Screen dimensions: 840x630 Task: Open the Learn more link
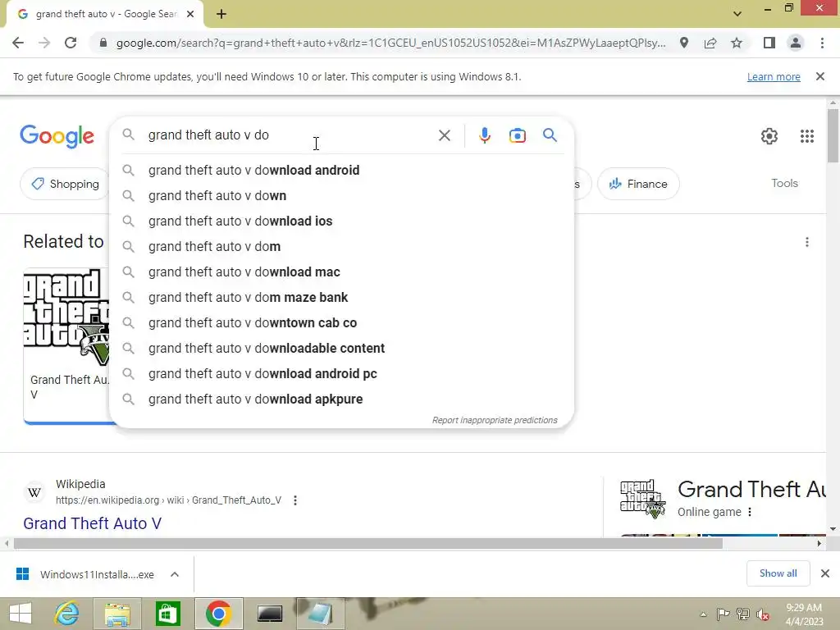[774, 76]
